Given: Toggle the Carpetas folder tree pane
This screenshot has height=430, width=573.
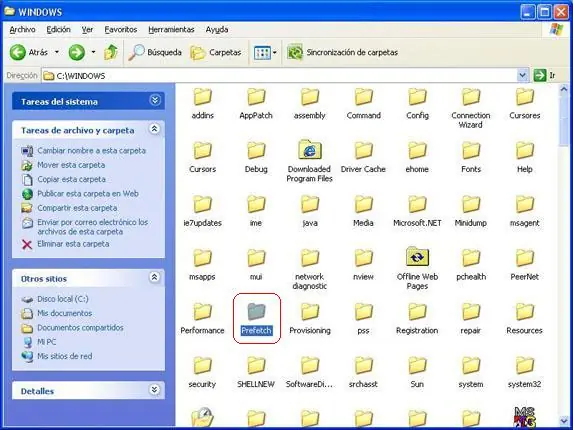Looking at the screenshot, I should coord(216,53).
